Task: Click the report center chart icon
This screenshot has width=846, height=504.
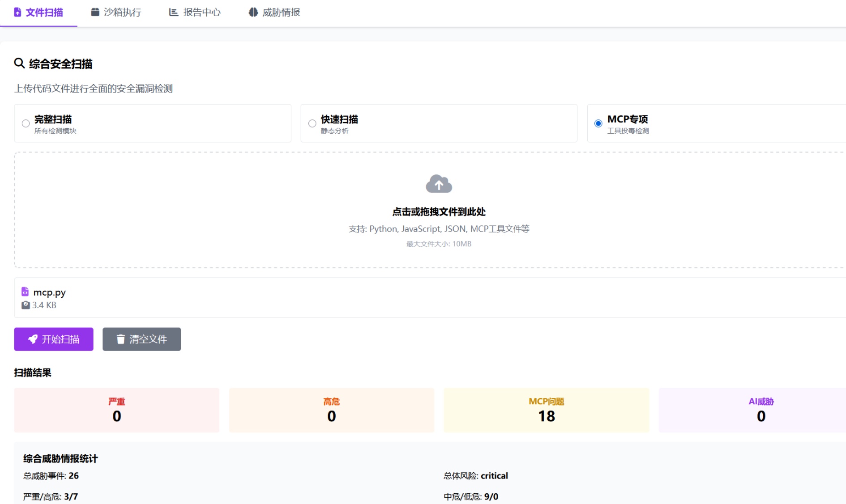Action: coord(173,12)
